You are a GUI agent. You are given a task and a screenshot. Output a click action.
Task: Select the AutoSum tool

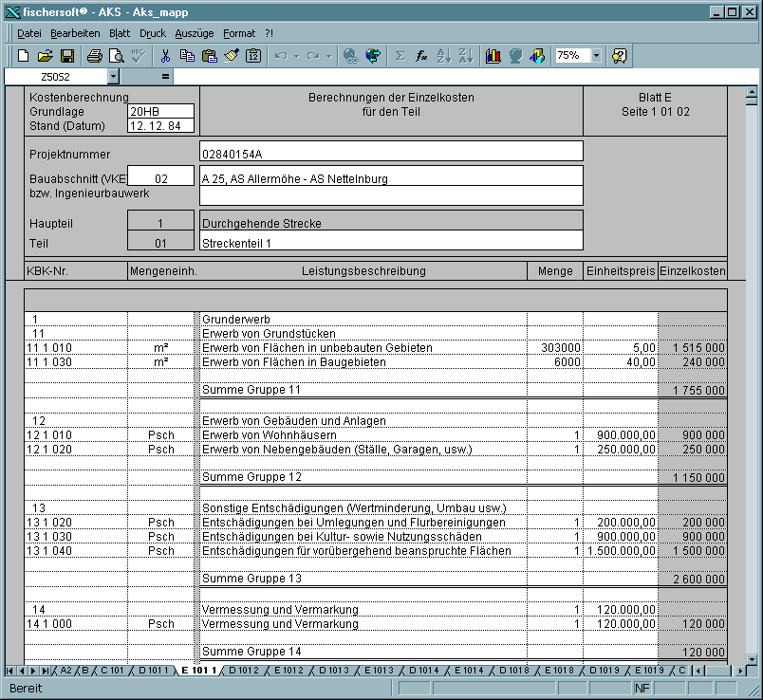[x=399, y=56]
